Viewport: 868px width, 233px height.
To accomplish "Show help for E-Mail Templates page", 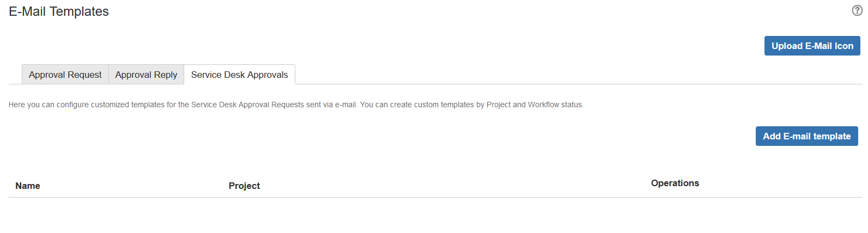I will point(857,10).
